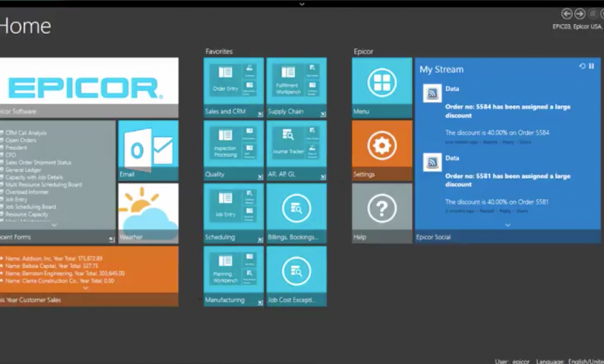Open CRM Call Analysis recent form

click(x=26, y=133)
